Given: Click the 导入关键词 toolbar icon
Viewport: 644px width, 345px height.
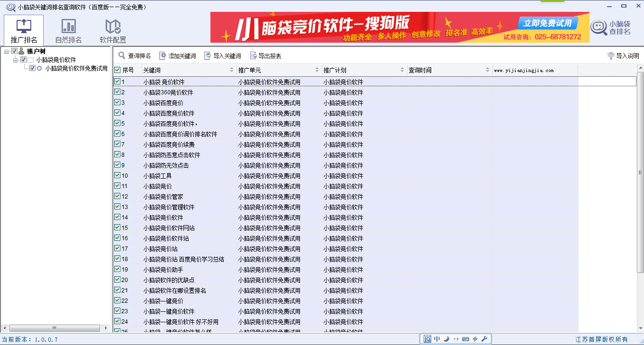Looking at the screenshot, I should click(208, 55).
